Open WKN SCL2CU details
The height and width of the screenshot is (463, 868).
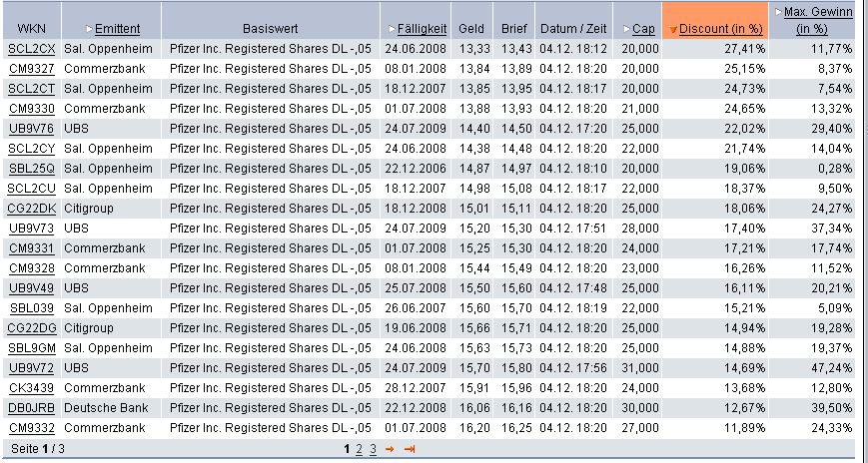pyautogui.click(x=32, y=188)
